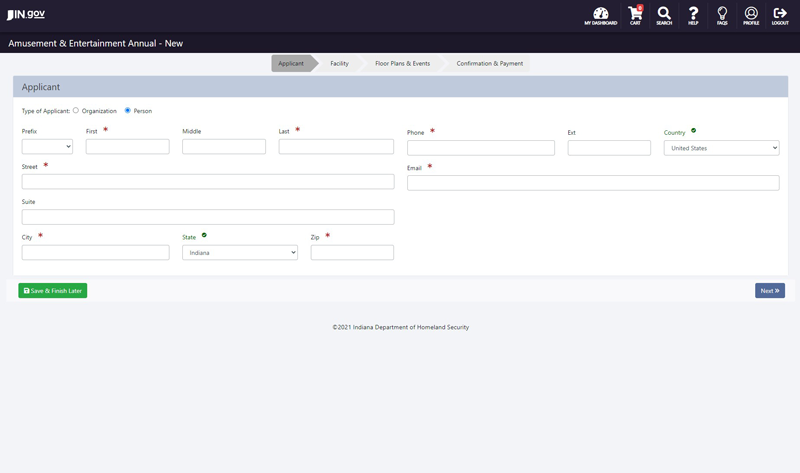Open FAQs lightbulb icon
Viewport: 800px width, 473px height.
pyautogui.click(x=722, y=15)
